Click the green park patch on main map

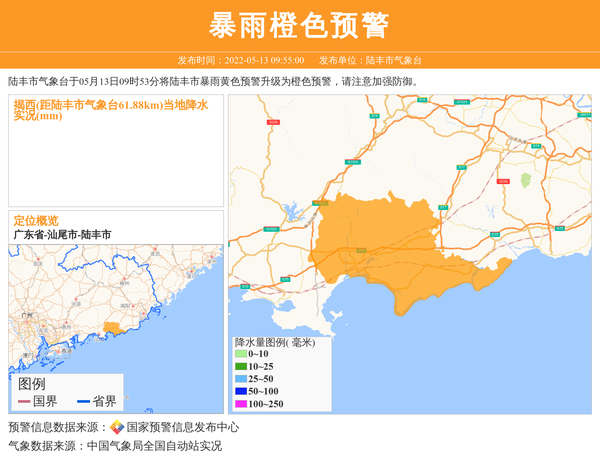[524, 180]
